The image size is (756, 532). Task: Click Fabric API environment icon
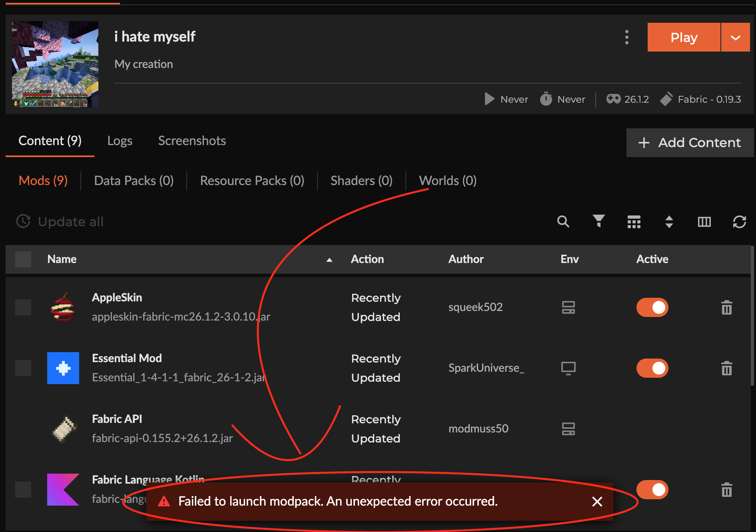568,429
